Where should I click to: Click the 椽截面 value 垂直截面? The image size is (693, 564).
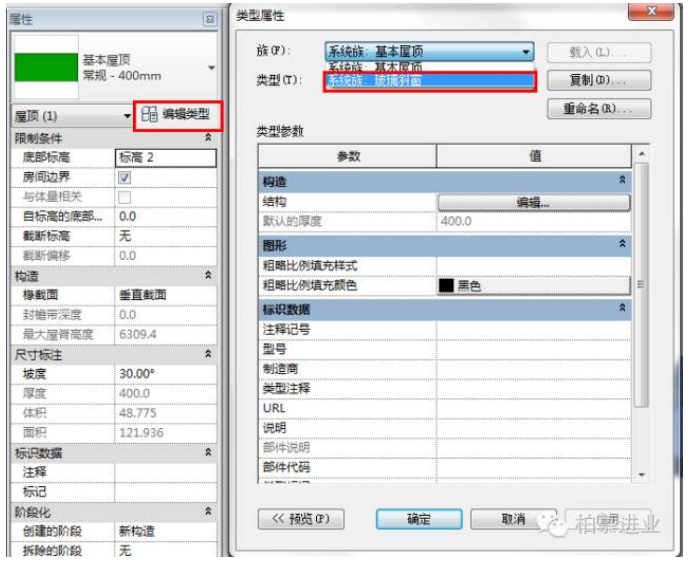pos(166,295)
